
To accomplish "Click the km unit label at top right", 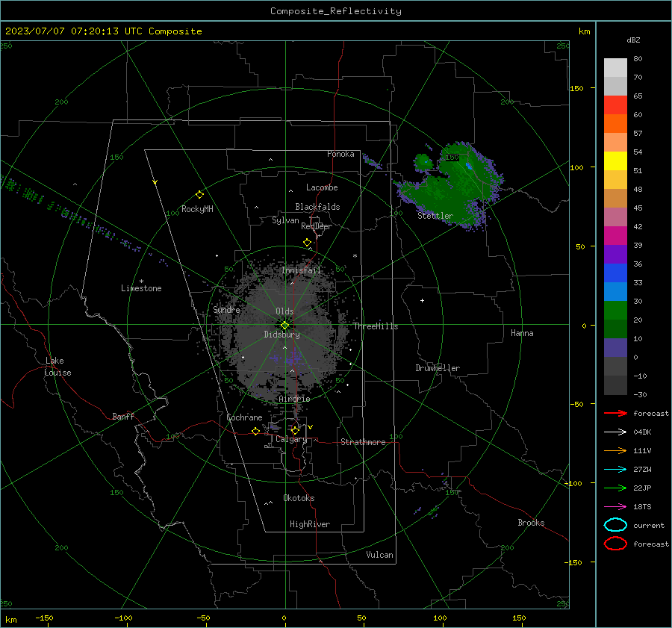I will [x=584, y=31].
